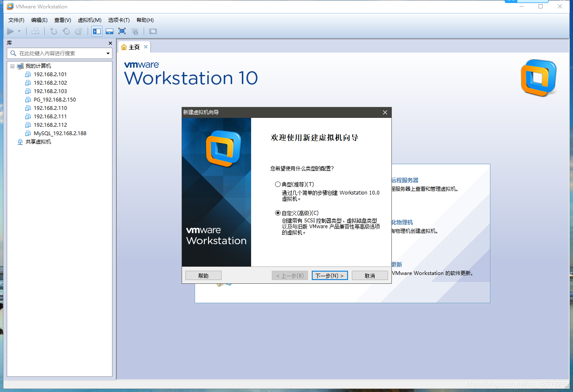Click the magnifier icon in library search
This screenshot has height=392, width=573.
[13, 53]
